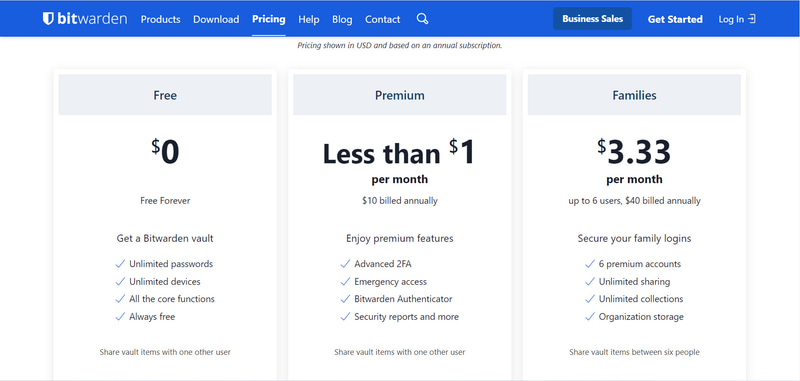Click the Bitwarden shield logo

click(48, 19)
